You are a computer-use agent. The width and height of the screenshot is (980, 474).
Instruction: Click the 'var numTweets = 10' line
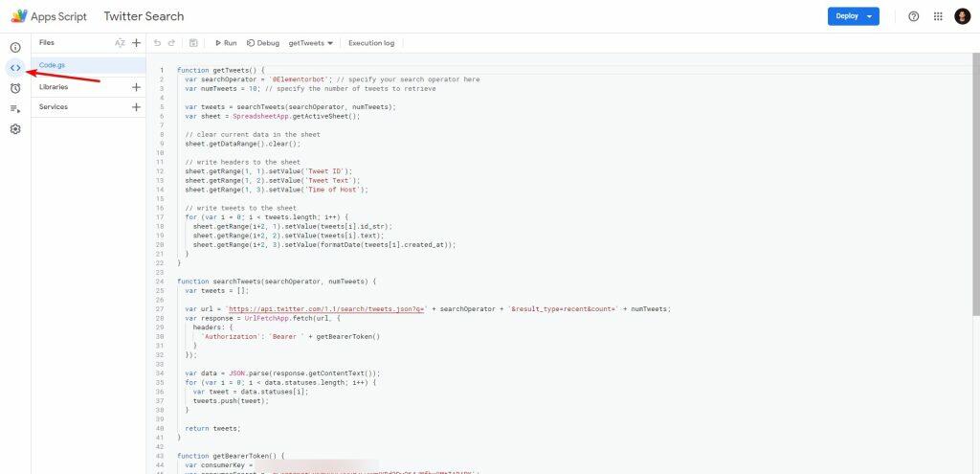[x=311, y=89]
